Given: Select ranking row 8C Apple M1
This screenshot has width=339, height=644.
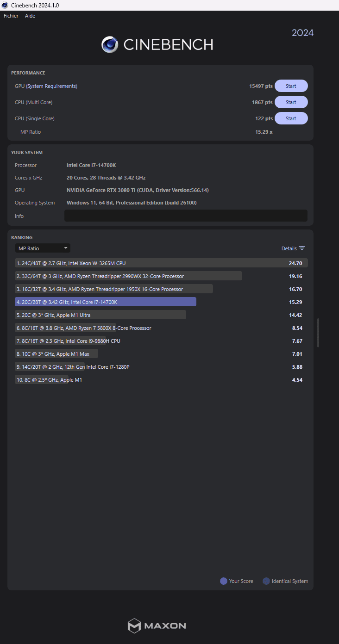Looking at the screenshot, I should [x=161, y=380].
